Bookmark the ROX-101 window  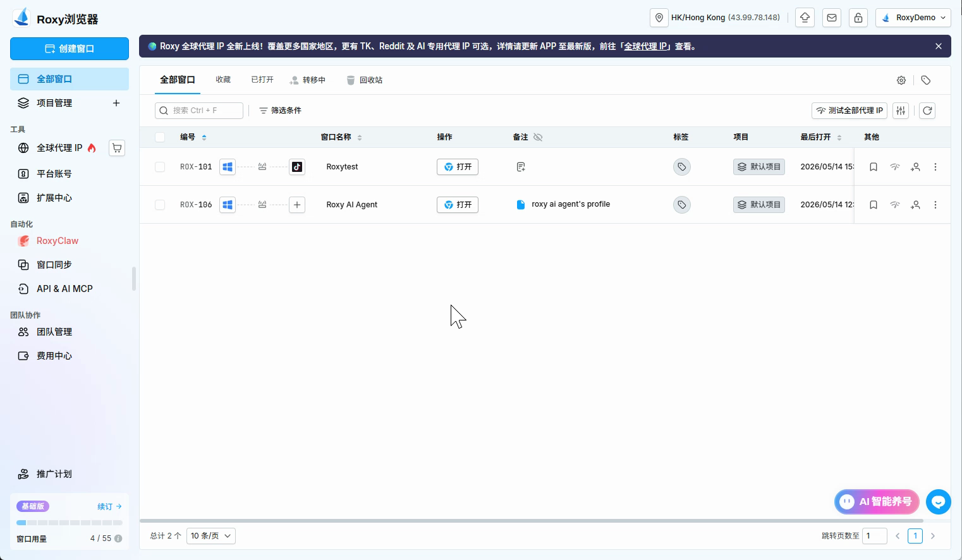coord(874,167)
